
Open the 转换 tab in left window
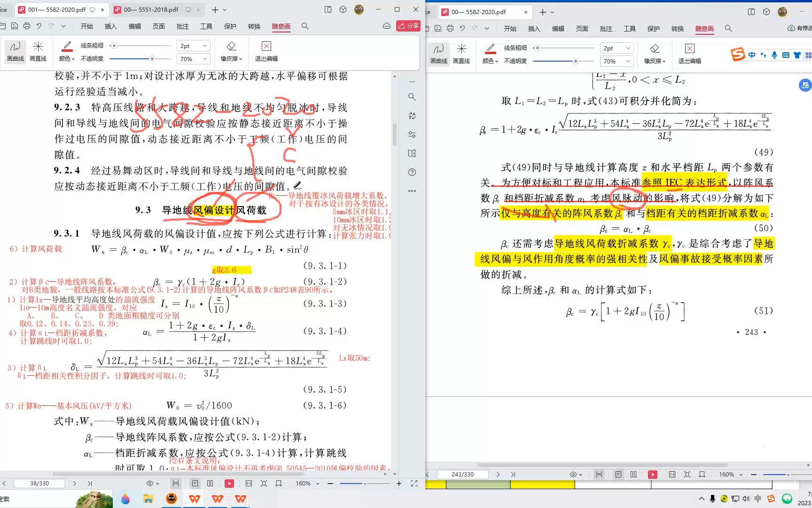pyautogui.click(x=254, y=26)
